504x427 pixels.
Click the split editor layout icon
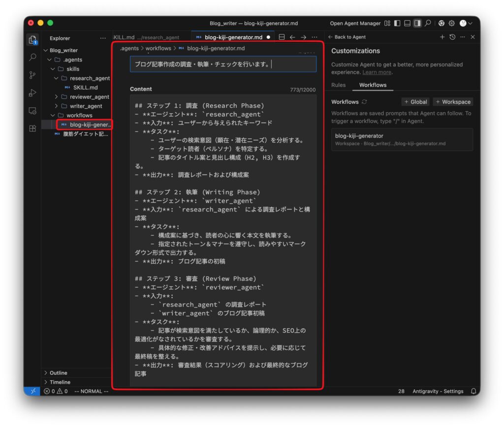click(x=282, y=37)
